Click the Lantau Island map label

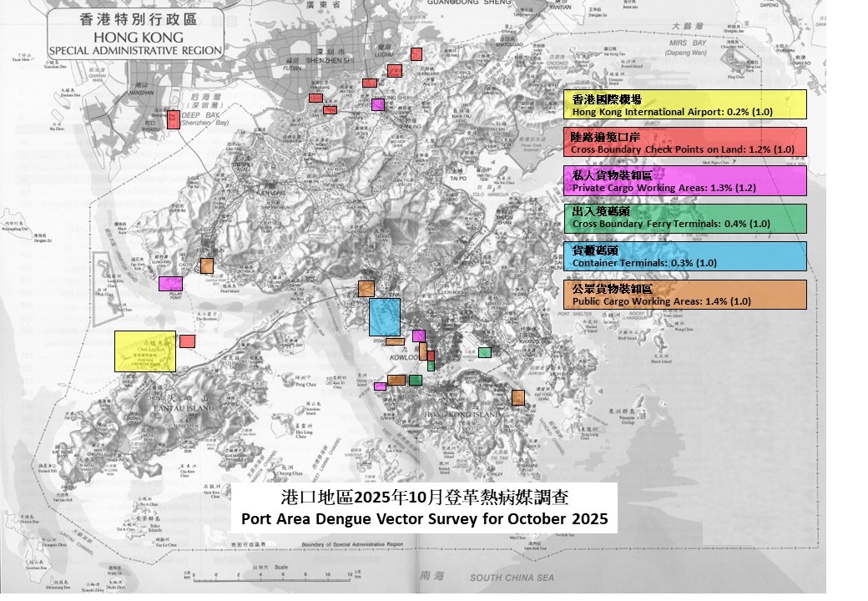(x=181, y=407)
